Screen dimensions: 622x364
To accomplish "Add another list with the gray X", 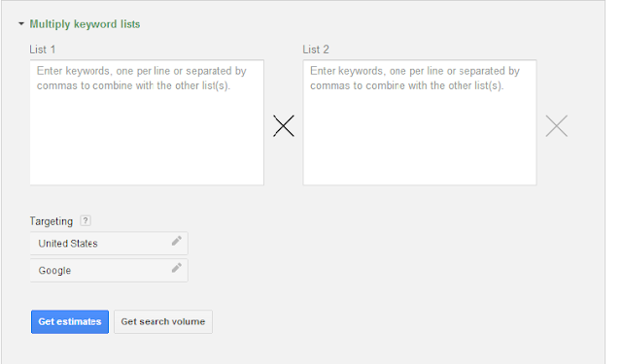I will [557, 126].
